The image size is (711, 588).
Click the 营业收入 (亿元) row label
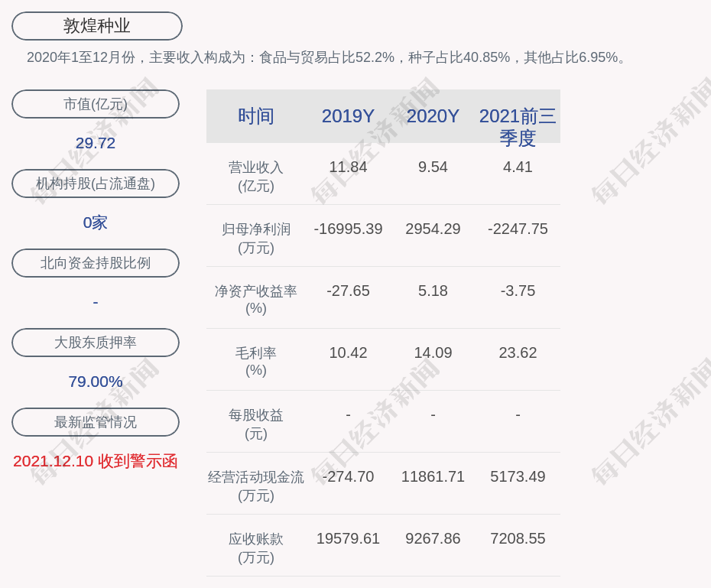pos(256,177)
